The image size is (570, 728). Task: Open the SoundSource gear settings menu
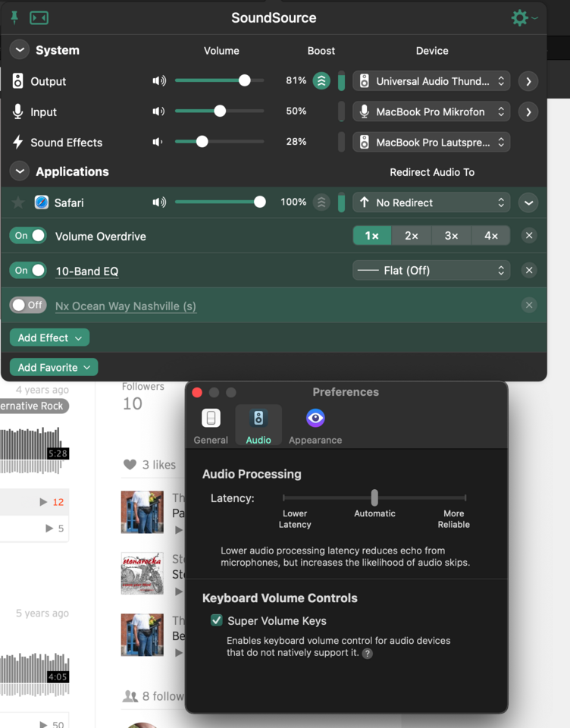524,17
